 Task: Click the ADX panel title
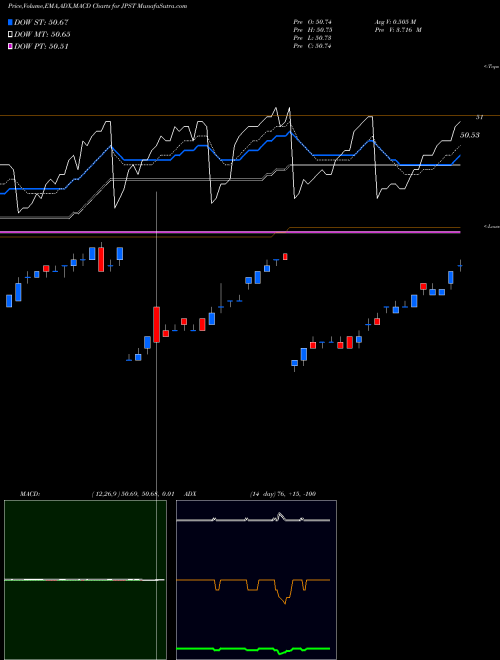(x=190, y=494)
